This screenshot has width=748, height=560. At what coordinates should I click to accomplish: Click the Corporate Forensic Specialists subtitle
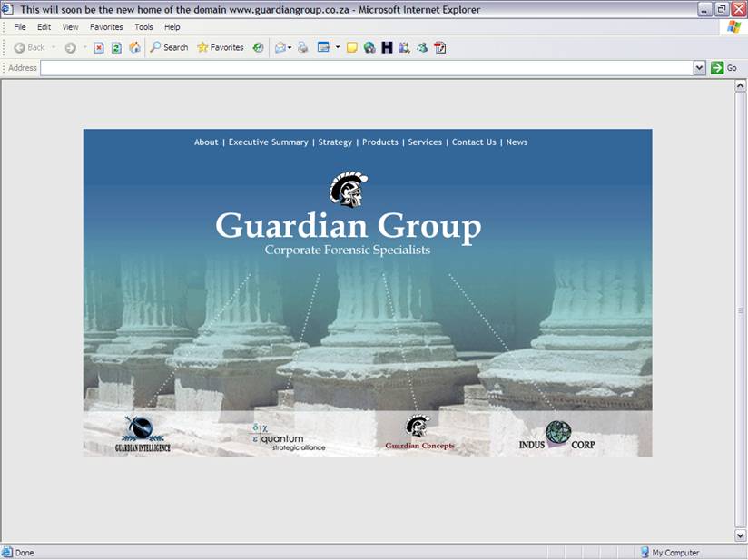[x=348, y=250]
